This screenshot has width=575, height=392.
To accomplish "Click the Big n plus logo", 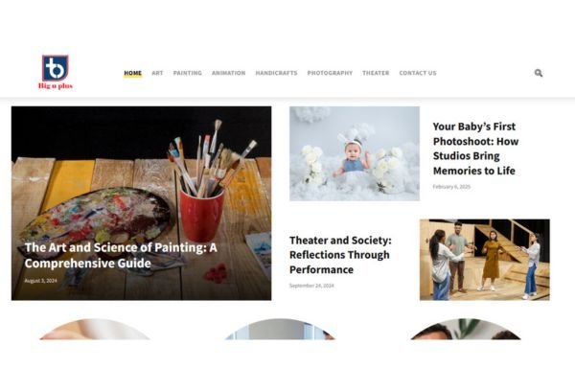I will pos(55,72).
